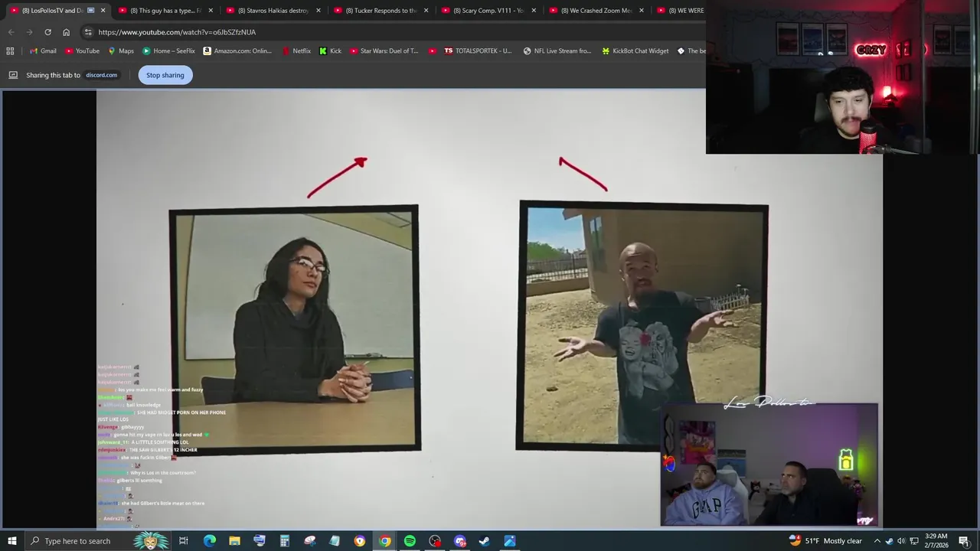Open the Home – SeeFlix bookmark
The image size is (980, 551).
tap(168, 51)
